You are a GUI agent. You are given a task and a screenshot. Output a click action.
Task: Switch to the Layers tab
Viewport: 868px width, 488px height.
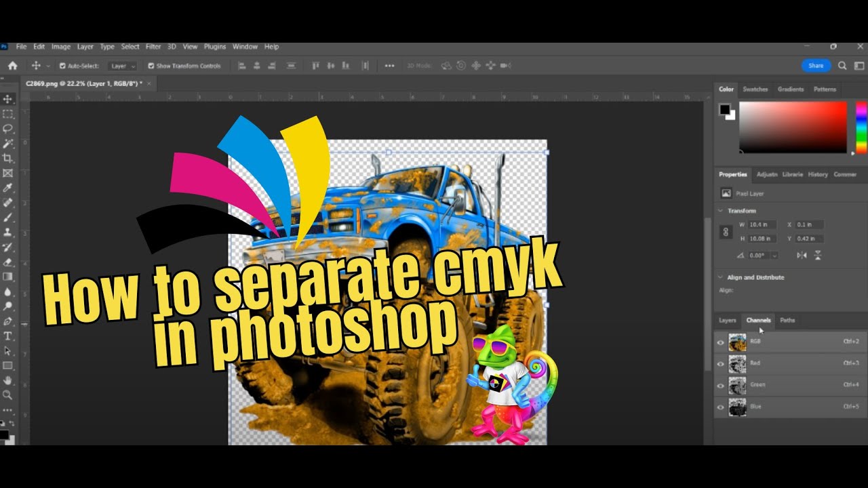click(x=728, y=320)
